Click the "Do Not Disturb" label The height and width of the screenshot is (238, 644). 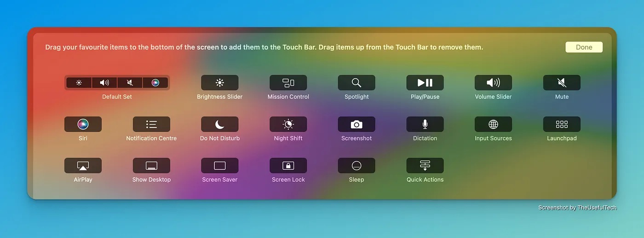tap(220, 138)
